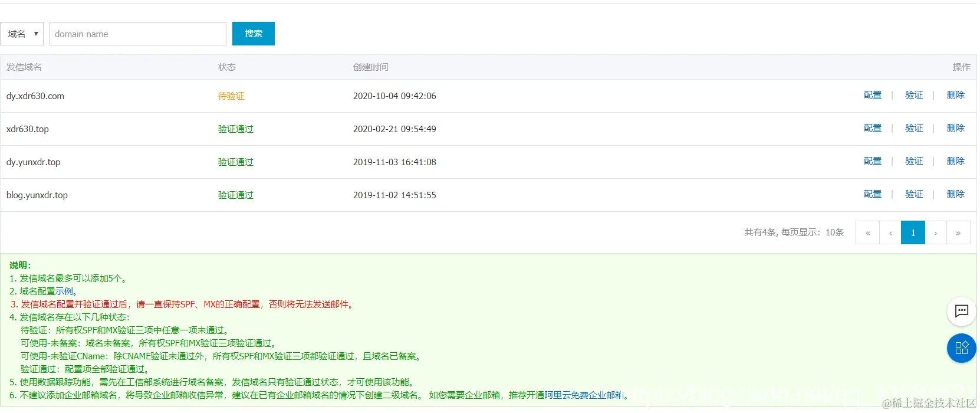Viewport: 980px width, 413px height.
Task: Click the 验证通过 status of xdr630.top
Action: 236,129
